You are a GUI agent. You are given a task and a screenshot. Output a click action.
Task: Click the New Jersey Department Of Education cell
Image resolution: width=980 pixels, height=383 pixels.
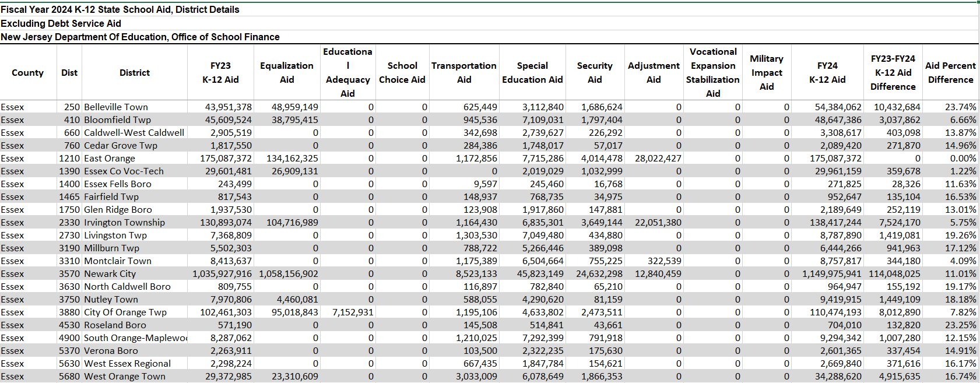(x=140, y=37)
